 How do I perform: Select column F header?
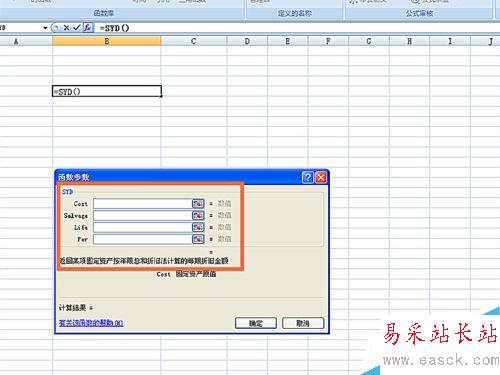click(328, 41)
